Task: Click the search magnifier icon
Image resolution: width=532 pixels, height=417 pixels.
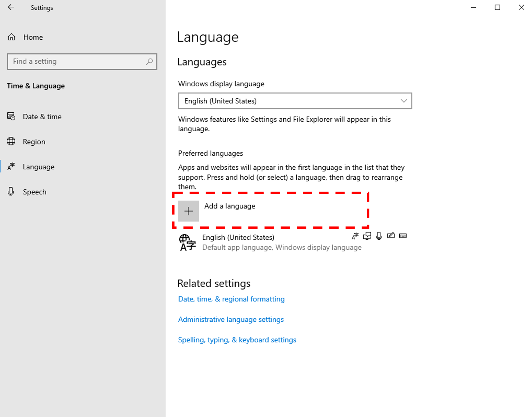Action: [x=149, y=62]
